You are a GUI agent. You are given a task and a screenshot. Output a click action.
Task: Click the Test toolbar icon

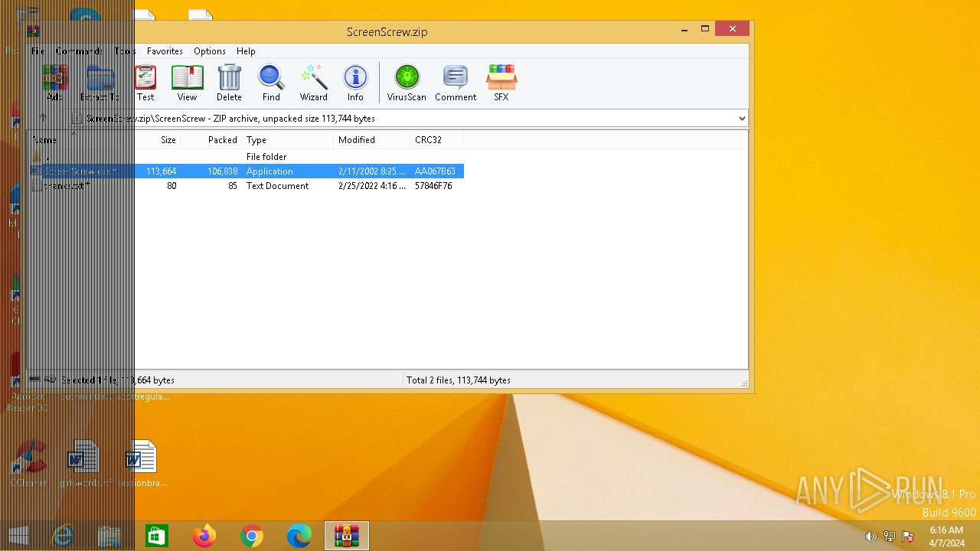pyautogui.click(x=145, y=83)
